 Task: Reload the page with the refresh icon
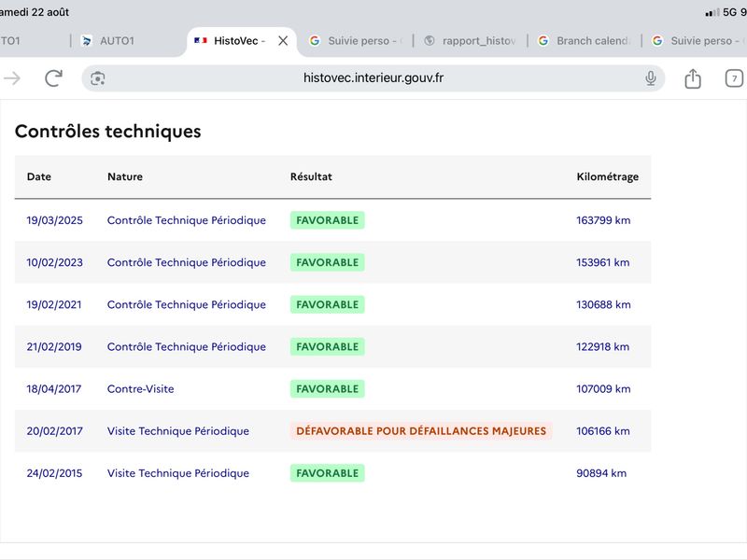point(54,78)
